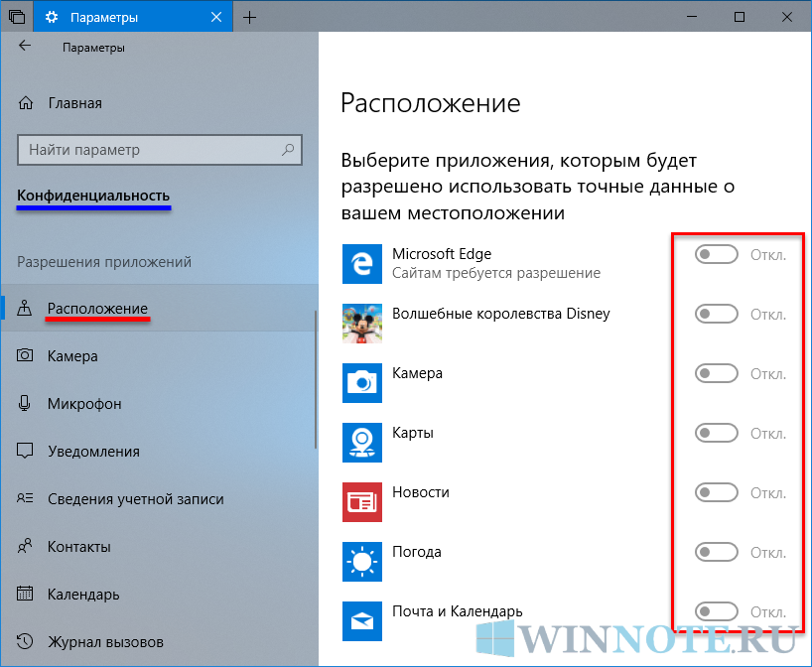Open Контакты privacy section
The width and height of the screenshot is (812, 667).
(160, 546)
